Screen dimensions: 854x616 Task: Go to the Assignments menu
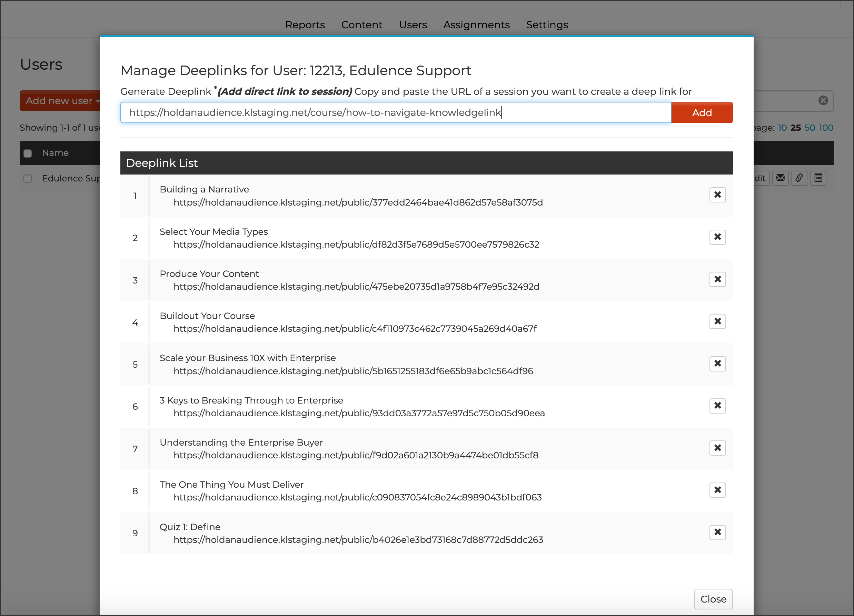pos(476,25)
